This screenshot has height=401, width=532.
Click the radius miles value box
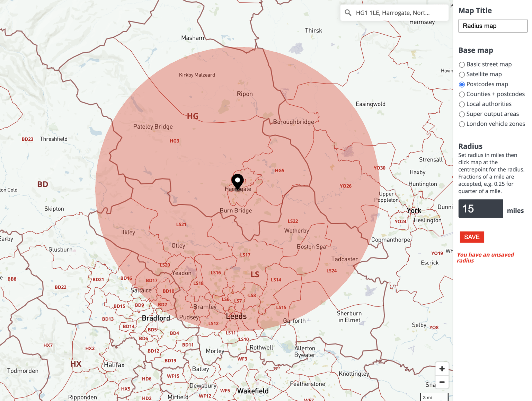481,208
